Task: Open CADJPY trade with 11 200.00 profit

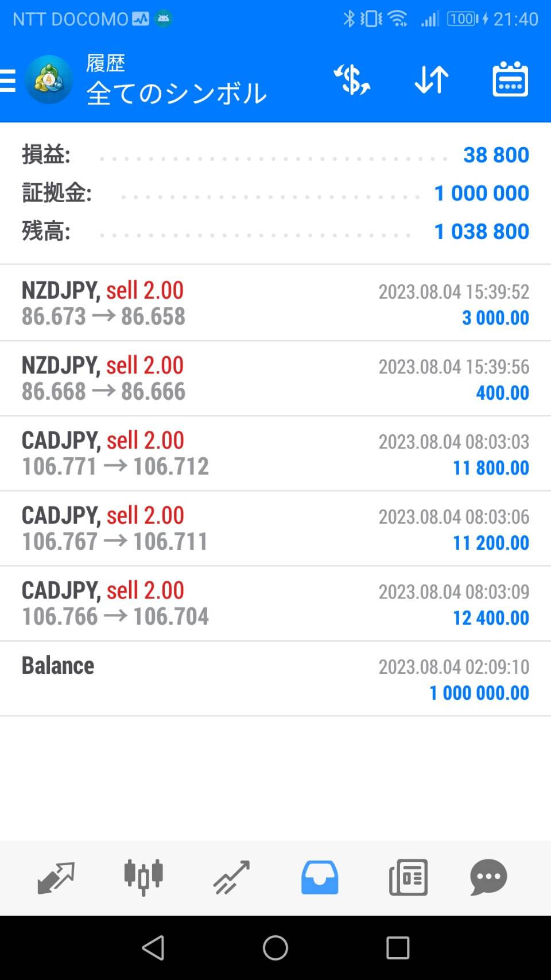Action: (x=275, y=528)
